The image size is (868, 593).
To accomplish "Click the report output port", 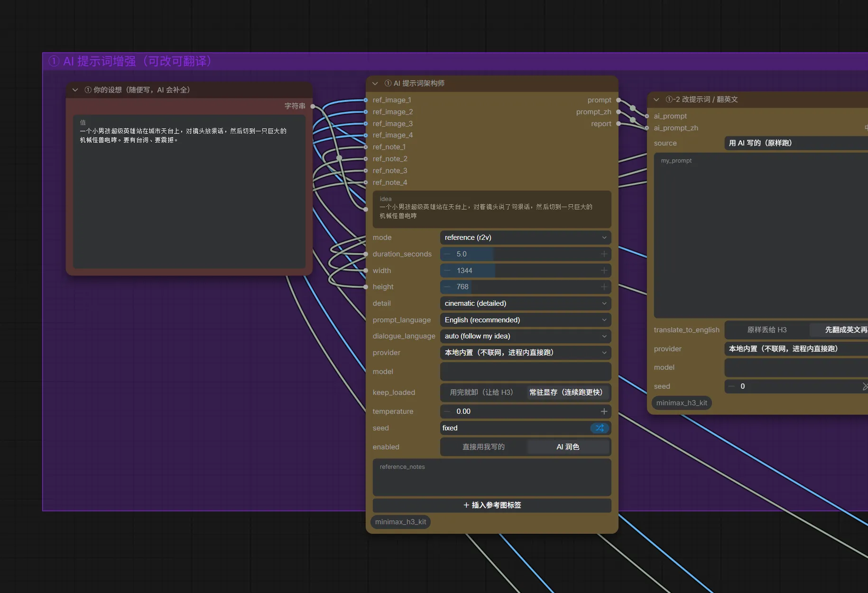I will pyautogui.click(x=618, y=124).
